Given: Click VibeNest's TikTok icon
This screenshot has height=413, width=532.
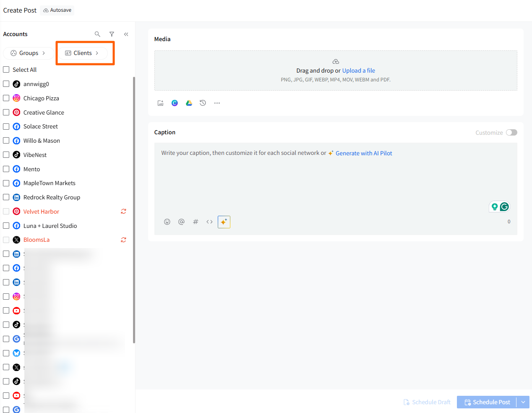Looking at the screenshot, I should coord(16,155).
